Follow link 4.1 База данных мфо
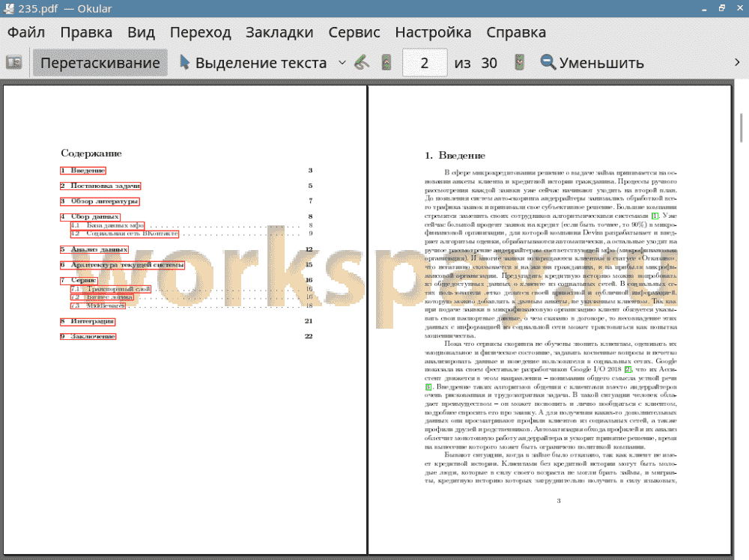 pyautogui.click(x=107, y=225)
